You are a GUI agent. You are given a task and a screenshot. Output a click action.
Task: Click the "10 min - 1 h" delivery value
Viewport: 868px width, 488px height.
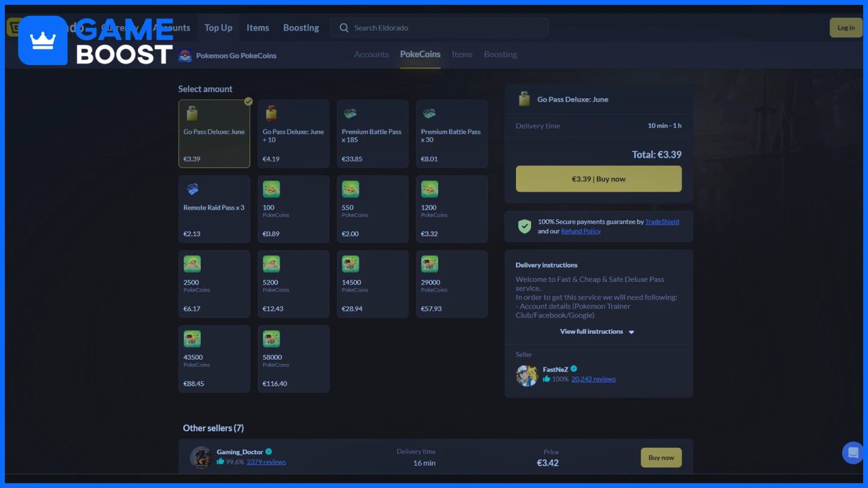click(665, 126)
